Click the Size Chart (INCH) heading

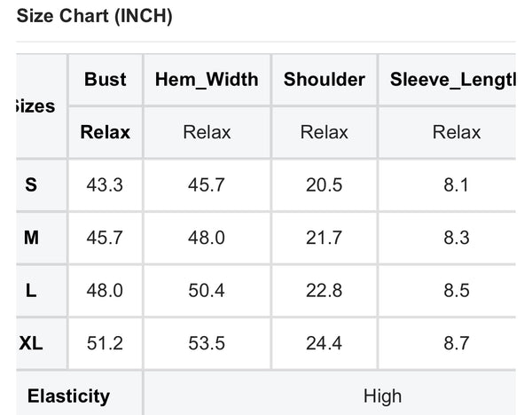point(95,16)
